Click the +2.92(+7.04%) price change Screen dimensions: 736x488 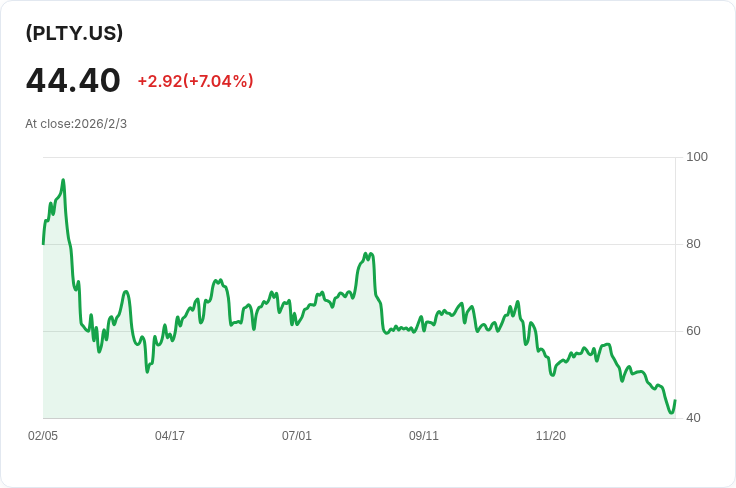click(x=195, y=81)
